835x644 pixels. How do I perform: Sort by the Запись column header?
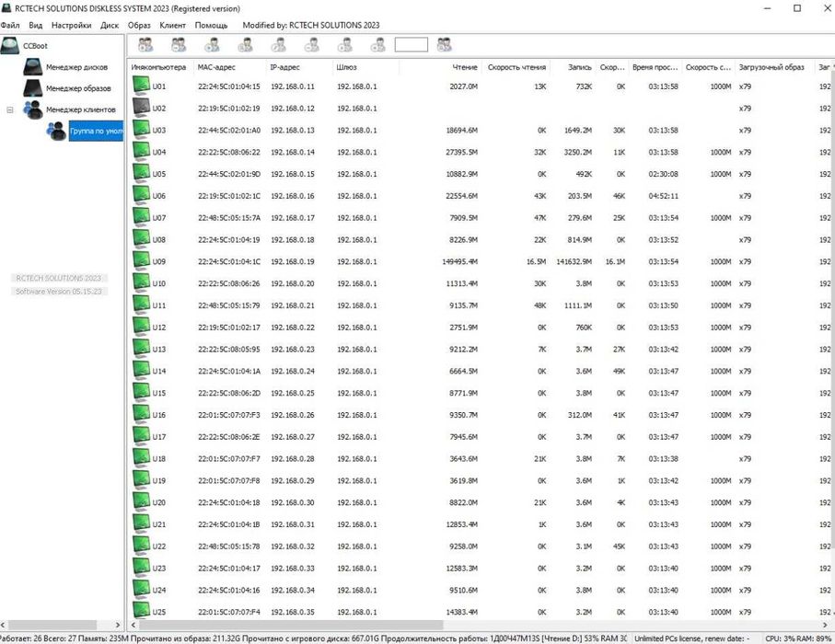click(x=574, y=67)
